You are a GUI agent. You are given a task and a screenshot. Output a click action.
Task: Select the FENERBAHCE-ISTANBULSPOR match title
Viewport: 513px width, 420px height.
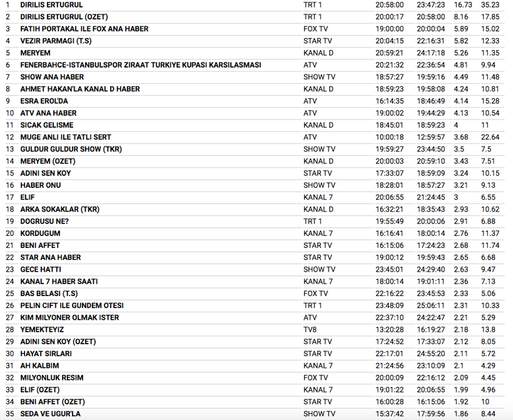click(140, 65)
